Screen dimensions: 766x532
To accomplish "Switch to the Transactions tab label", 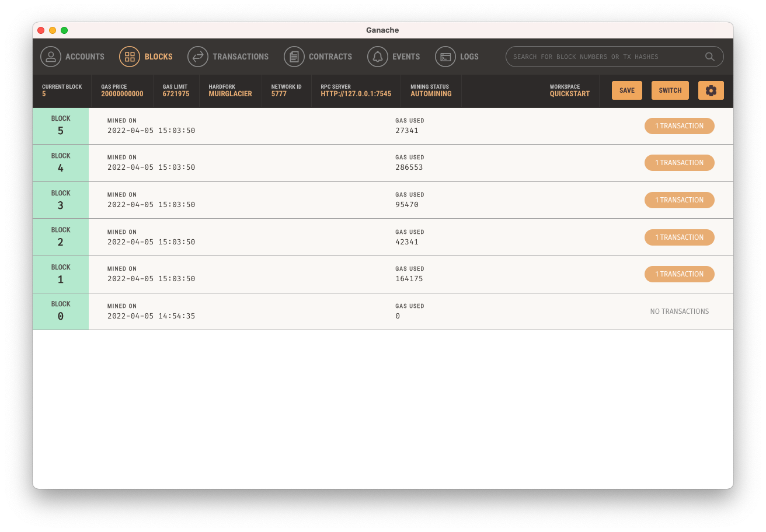I will coord(241,57).
